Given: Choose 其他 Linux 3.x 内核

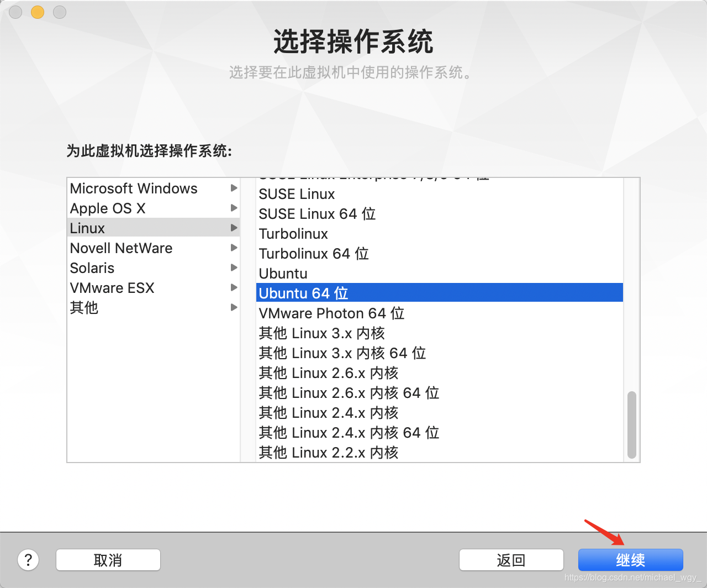Looking at the screenshot, I should pyautogui.click(x=439, y=333).
